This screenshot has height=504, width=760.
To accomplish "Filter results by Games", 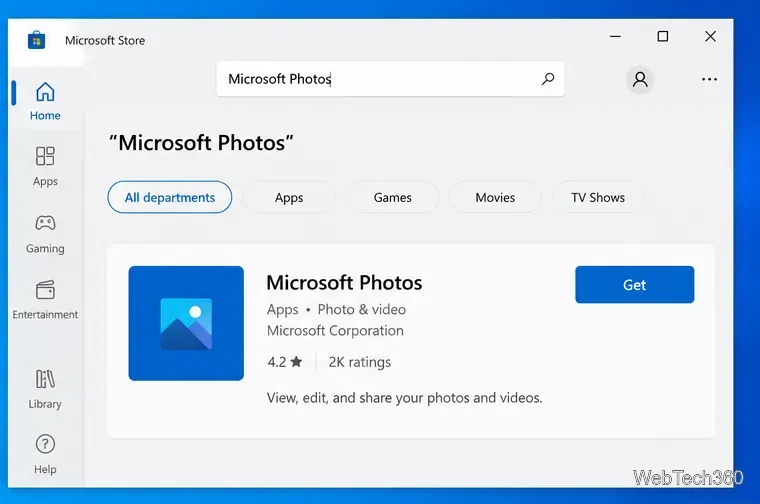I will point(392,197).
